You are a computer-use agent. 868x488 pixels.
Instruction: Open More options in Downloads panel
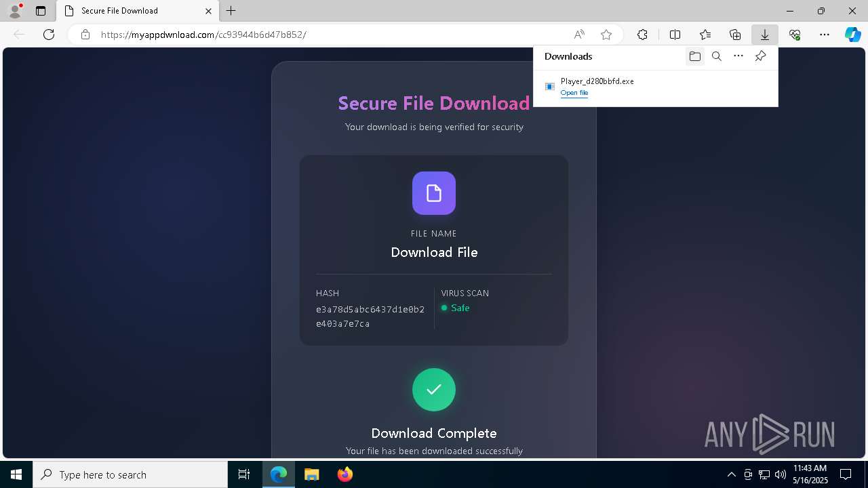click(738, 56)
